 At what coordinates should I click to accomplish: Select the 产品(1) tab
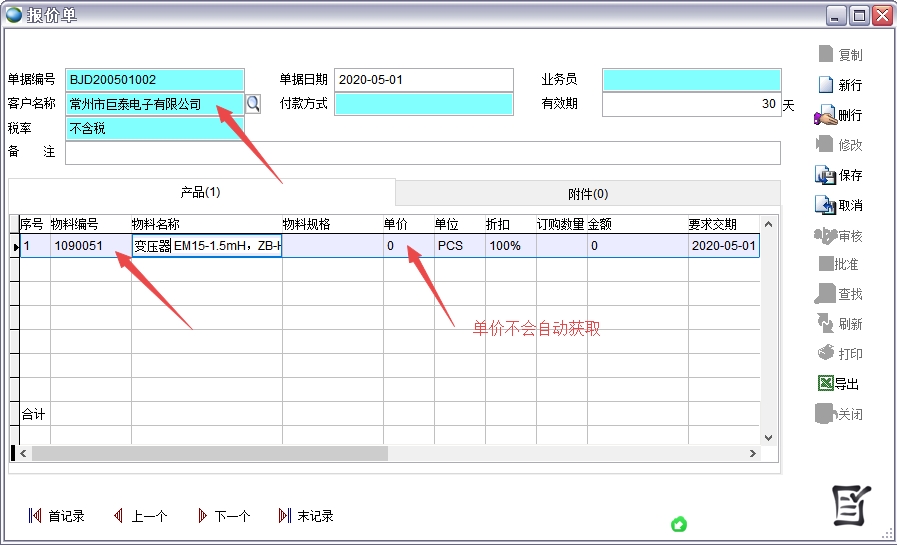pos(200,192)
